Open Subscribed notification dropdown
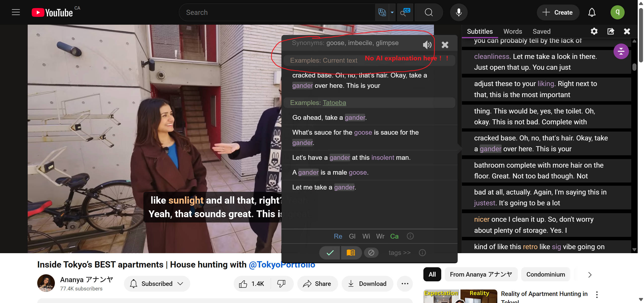 pyautogui.click(x=157, y=284)
